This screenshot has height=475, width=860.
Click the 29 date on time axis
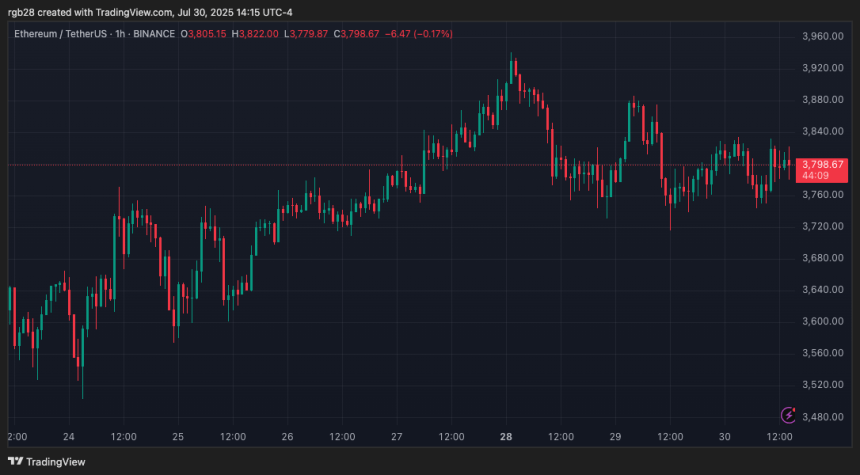click(x=616, y=437)
